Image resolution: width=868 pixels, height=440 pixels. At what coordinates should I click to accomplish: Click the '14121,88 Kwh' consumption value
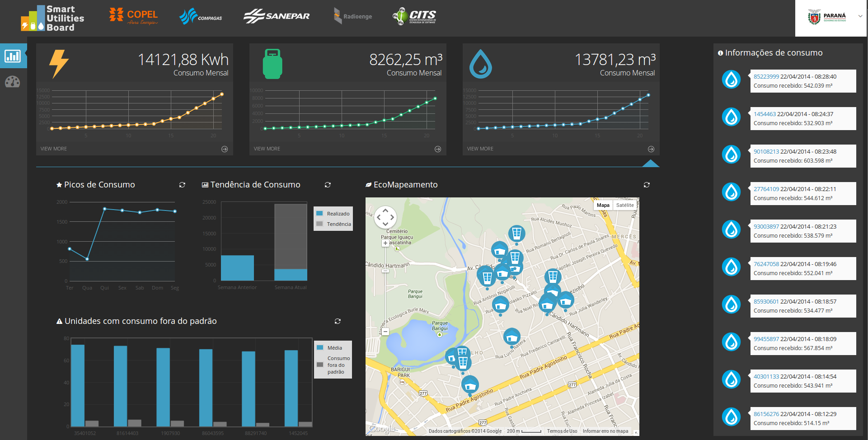[x=183, y=60]
